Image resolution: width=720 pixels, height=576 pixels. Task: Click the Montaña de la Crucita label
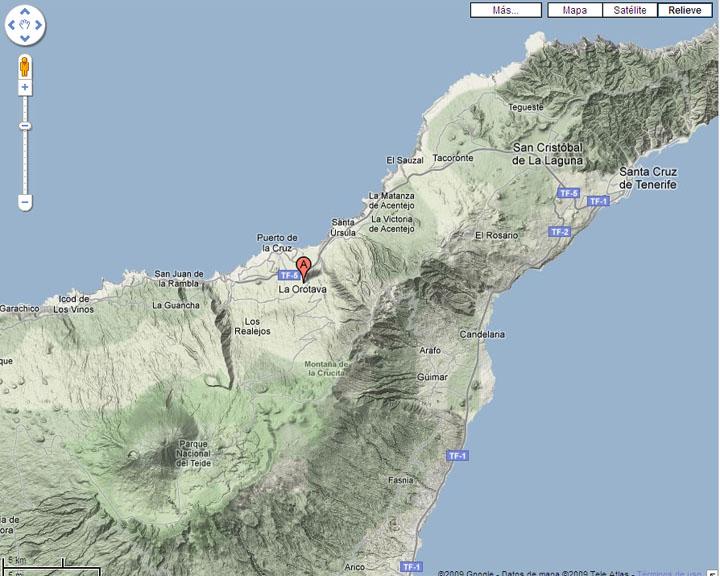(x=326, y=368)
